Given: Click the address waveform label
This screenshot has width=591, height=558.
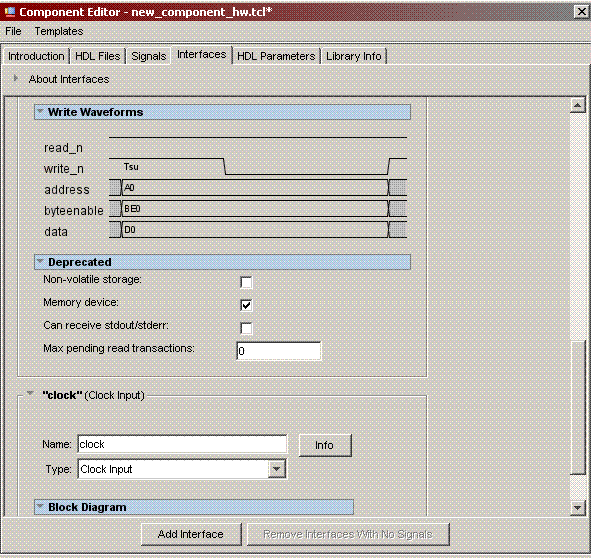Looking at the screenshot, I should pos(67,190).
